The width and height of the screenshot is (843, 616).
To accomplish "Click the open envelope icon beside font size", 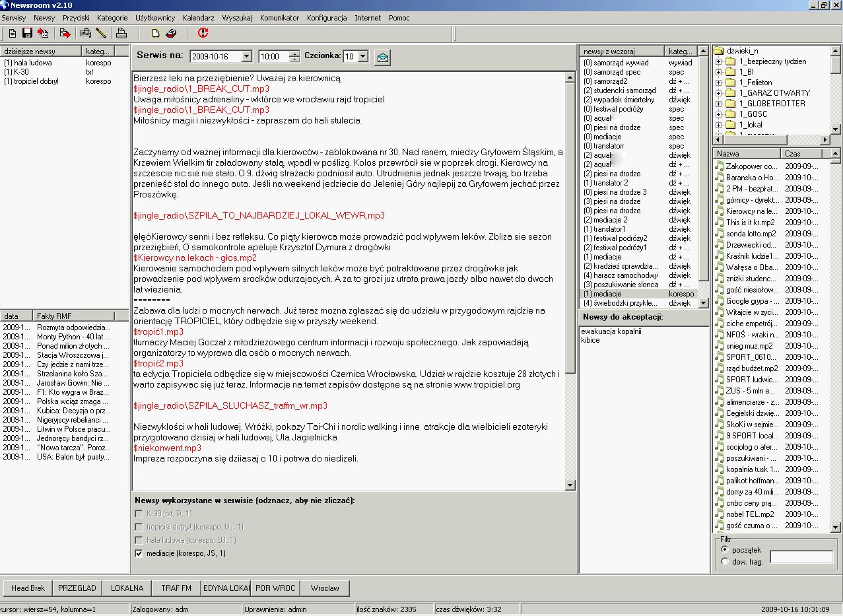I will tap(382, 57).
